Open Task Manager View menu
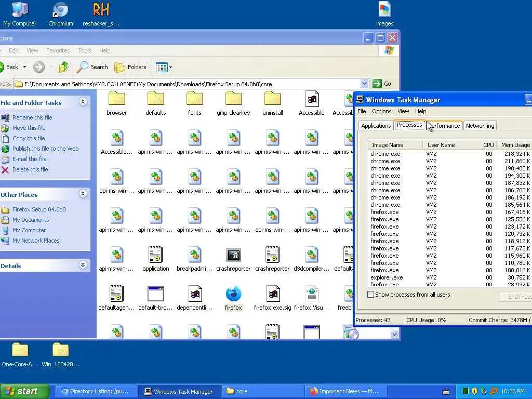The width and height of the screenshot is (532, 399). pyautogui.click(x=403, y=111)
